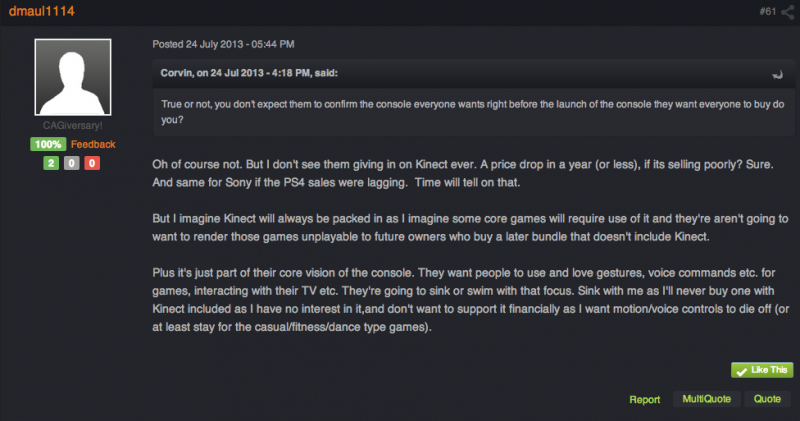Click the share icon beside post #61
Screen dimensions: 800x421
[x=788, y=12]
